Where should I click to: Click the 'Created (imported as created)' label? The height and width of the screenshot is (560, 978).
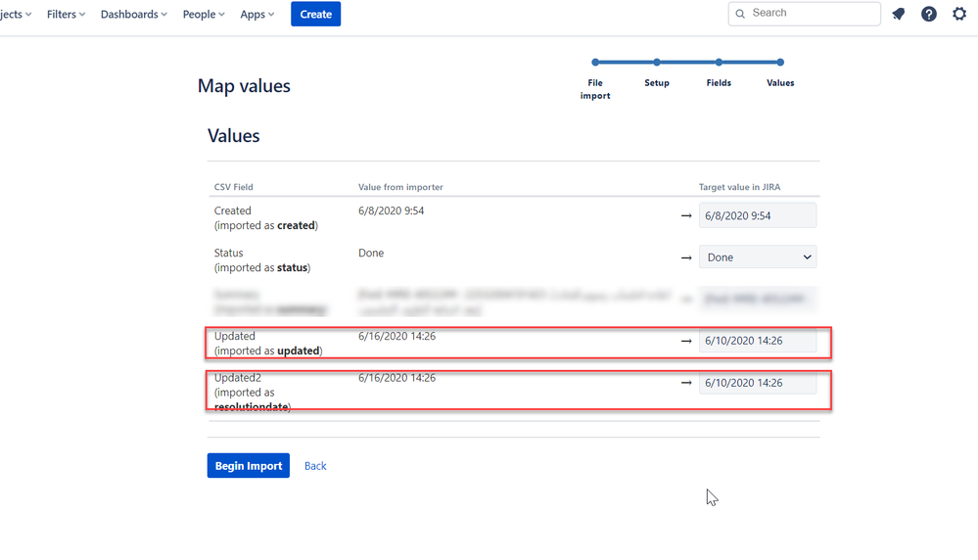coord(266,218)
